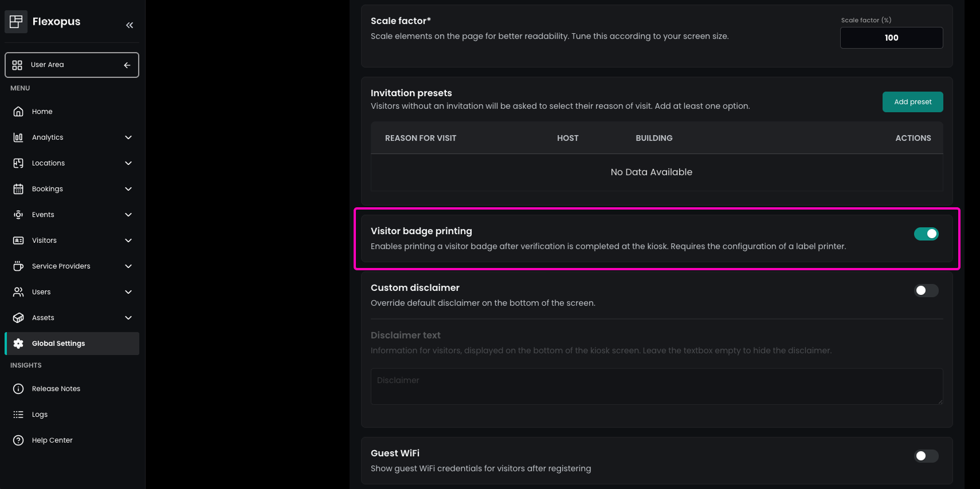This screenshot has width=980, height=489.
Task: Click the Disclaimer text box
Action: click(656, 387)
